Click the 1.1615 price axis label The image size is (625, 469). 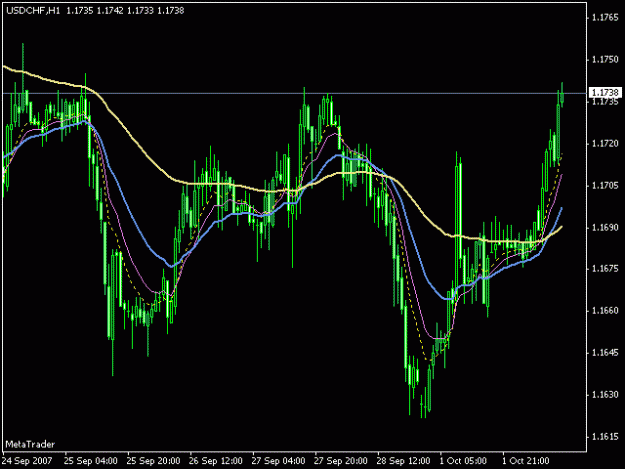[605, 437]
